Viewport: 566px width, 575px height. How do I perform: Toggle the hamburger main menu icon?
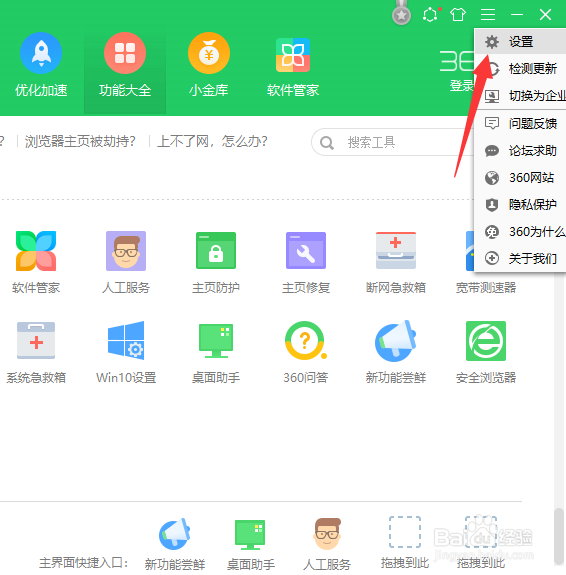click(488, 15)
